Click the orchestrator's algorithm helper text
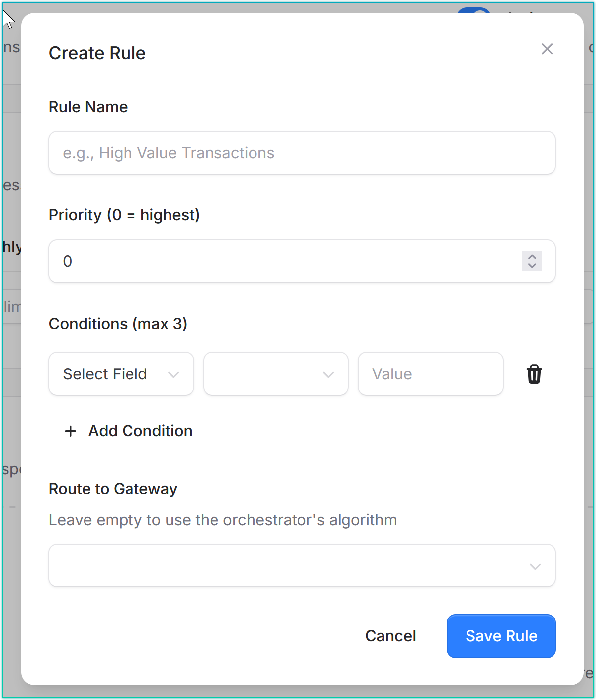Viewport: 596px width, 700px height. click(223, 520)
